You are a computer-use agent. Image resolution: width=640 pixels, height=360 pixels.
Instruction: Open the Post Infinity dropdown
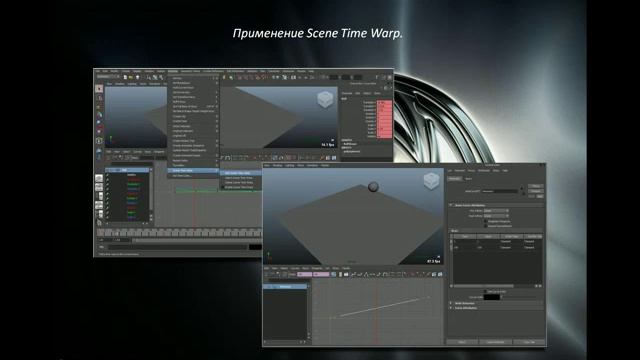pyautogui.click(x=496, y=216)
